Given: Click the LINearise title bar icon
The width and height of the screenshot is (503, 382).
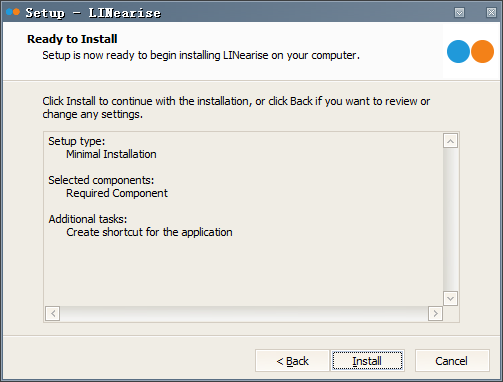Looking at the screenshot, I should tap(13, 12).
